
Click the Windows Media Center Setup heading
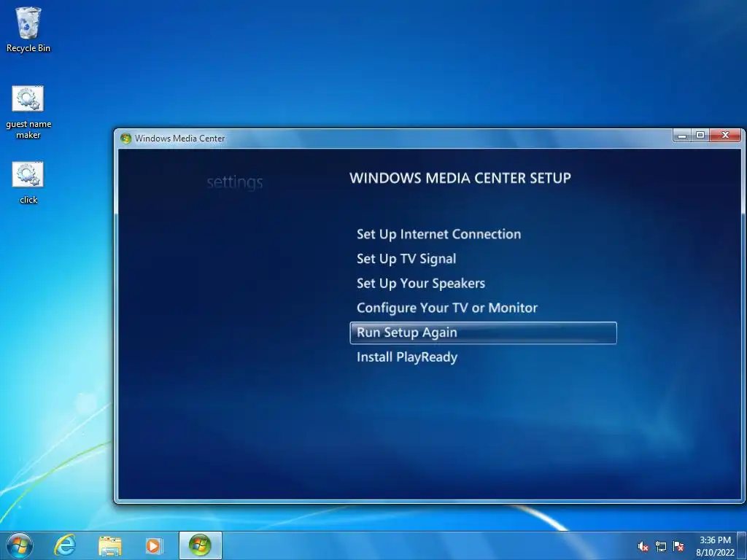(x=460, y=178)
